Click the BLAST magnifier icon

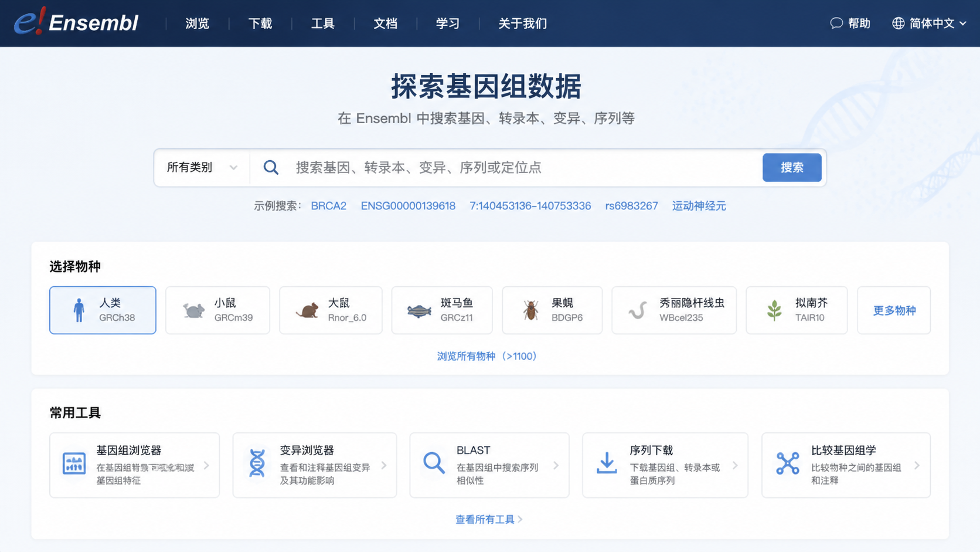[434, 463]
